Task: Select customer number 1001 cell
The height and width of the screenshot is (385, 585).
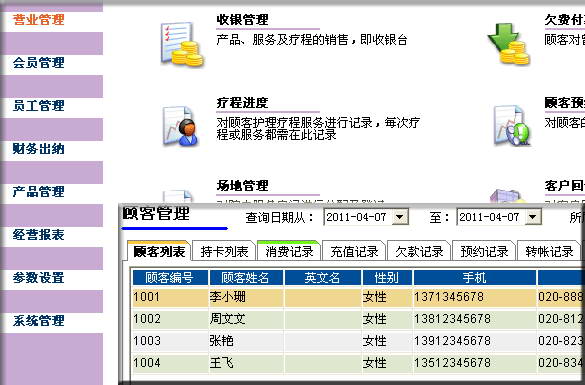Action: [x=170, y=297]
